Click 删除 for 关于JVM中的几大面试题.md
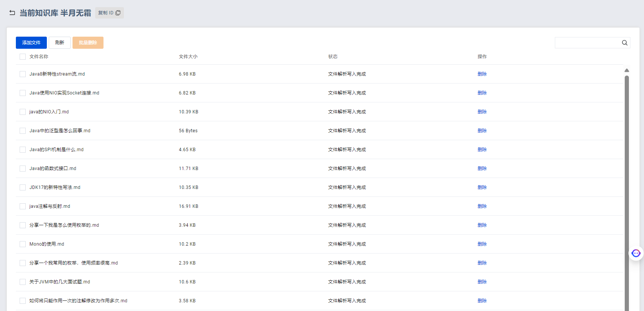This screenshot has height=311, width=644. click(x=482, y=282)
